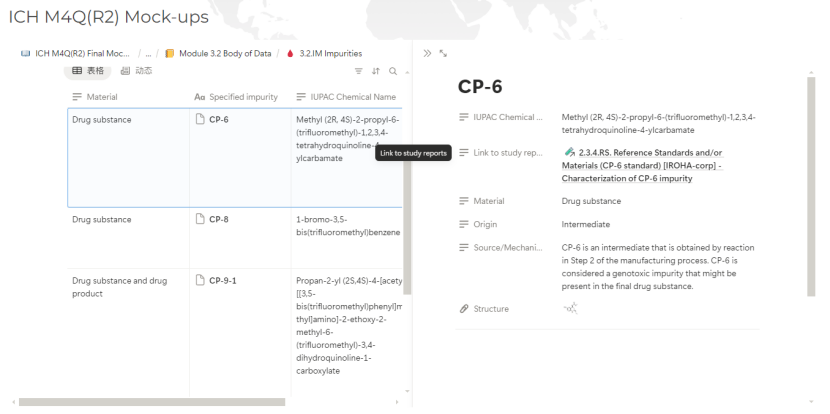Click the sort arrows icon above the table

point(377,70)
